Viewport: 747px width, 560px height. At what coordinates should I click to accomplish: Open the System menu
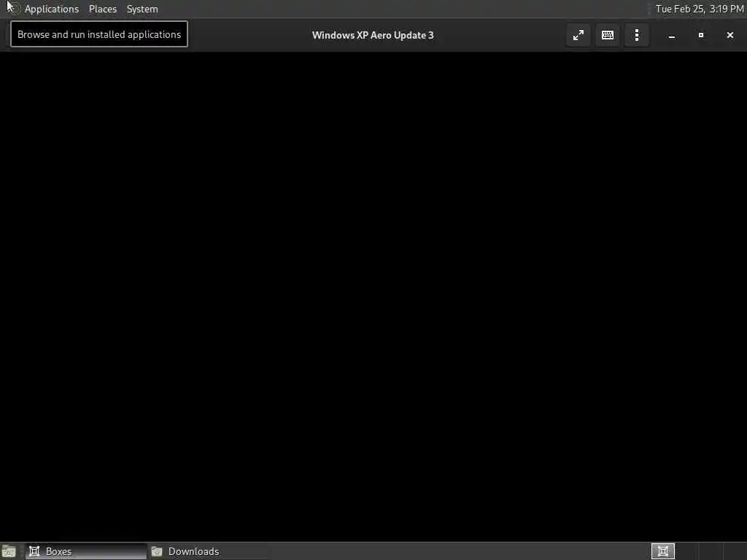pos(142,9)
